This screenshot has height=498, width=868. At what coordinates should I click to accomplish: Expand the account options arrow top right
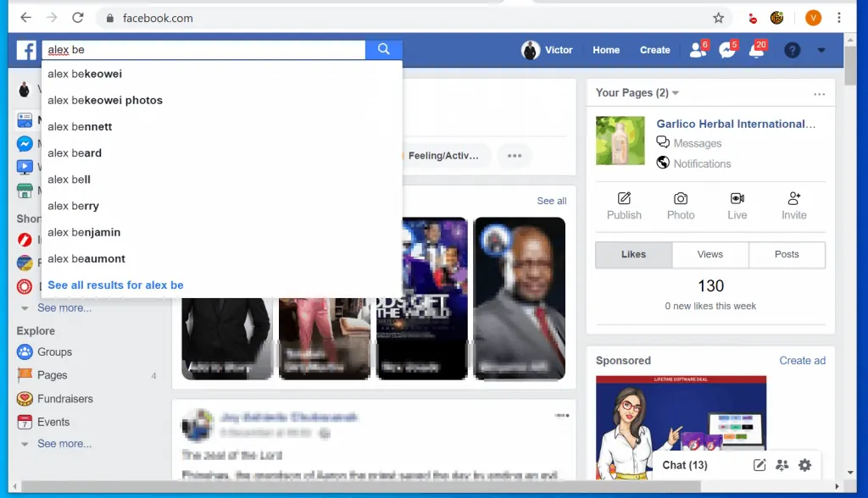pyautogui.click(x=821, y=50)
